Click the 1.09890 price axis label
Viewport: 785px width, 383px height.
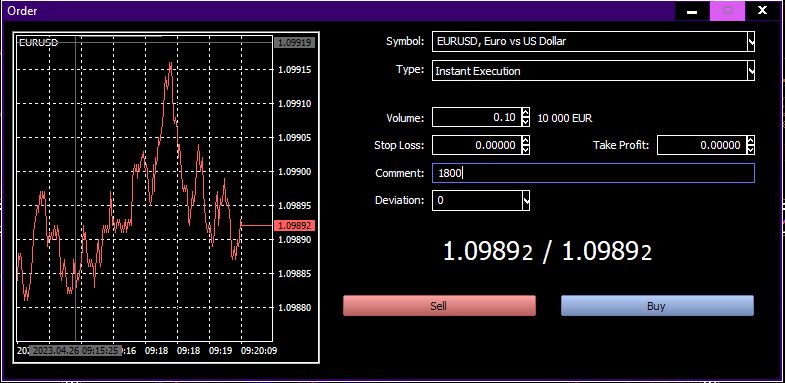pyautogui.click(x=294, y=240)
